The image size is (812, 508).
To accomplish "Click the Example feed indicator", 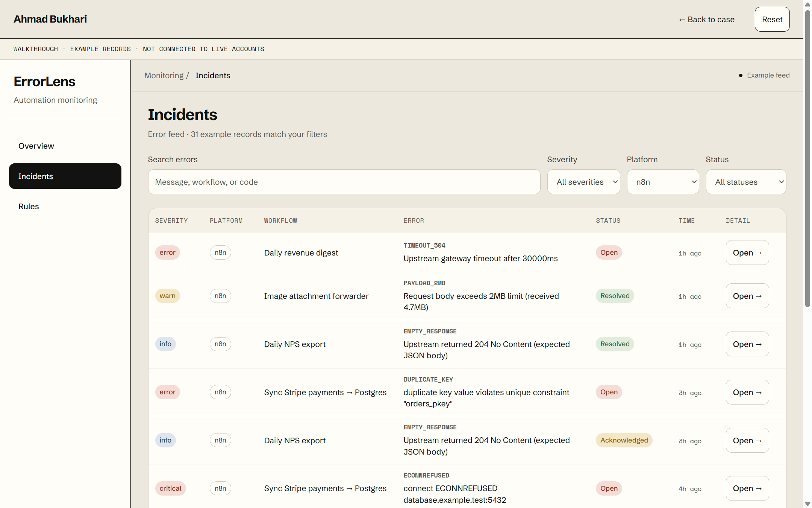I will pos(764,75).
